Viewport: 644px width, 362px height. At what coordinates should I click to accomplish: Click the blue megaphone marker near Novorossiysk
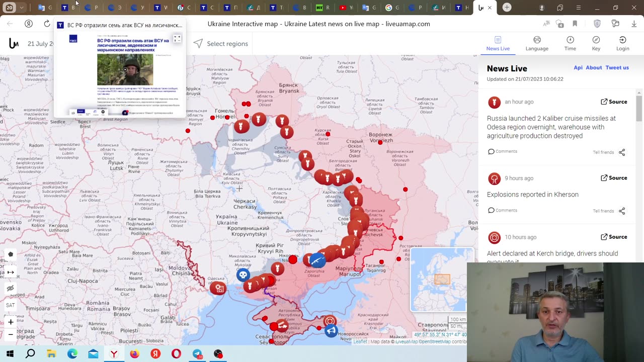pos(331,331)
